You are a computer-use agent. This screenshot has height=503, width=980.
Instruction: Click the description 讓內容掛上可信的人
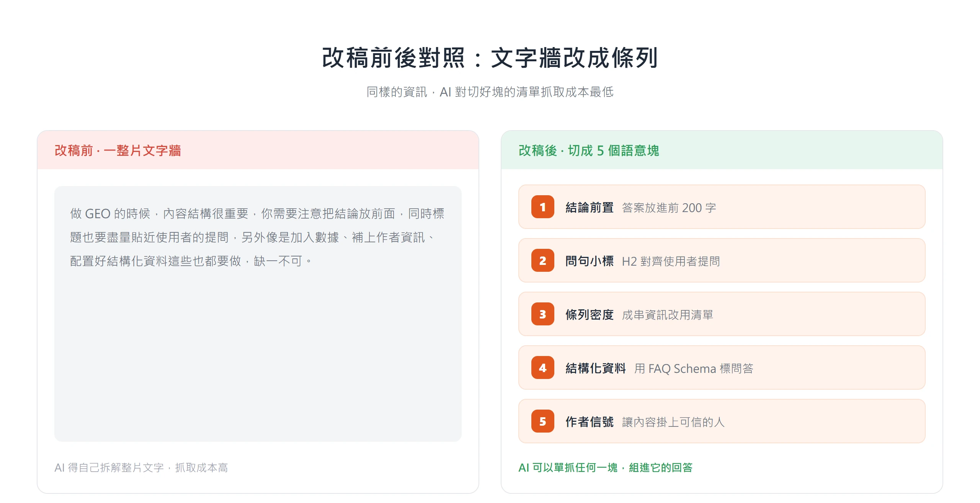click(673, 422)
